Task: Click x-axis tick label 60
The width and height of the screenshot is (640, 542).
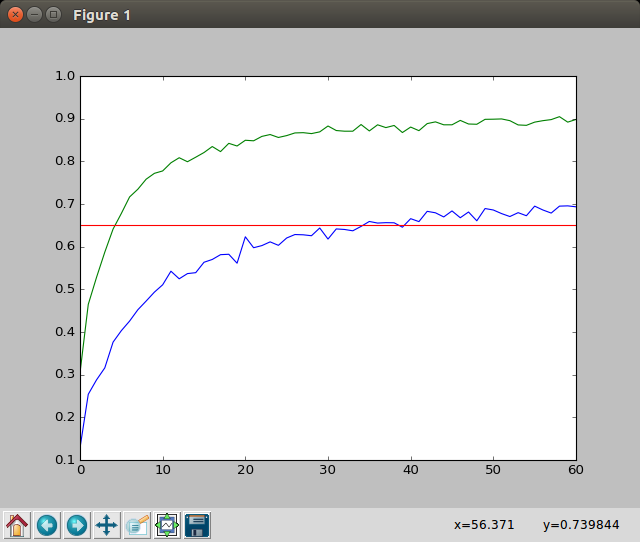Action: coord(576,470)
